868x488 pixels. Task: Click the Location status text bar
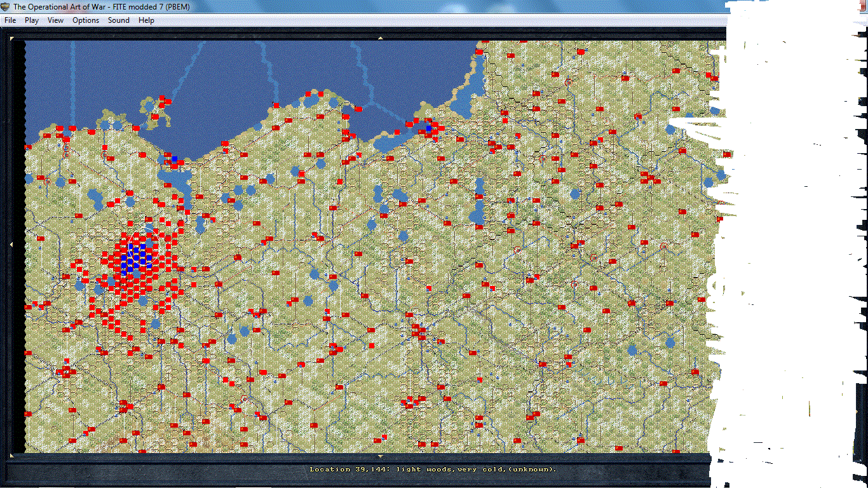433,470
